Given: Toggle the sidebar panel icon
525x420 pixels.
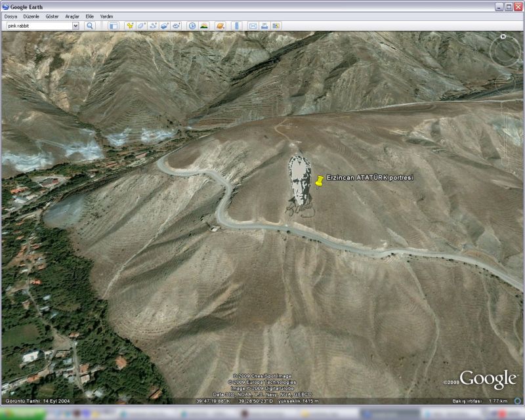Looking at the screenshot, I should tap(114, 26).
